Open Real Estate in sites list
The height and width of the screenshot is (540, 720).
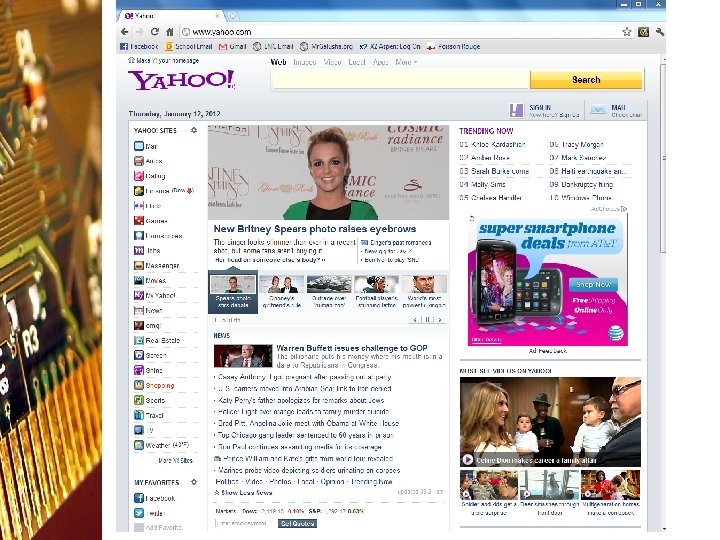click(157, 340)
